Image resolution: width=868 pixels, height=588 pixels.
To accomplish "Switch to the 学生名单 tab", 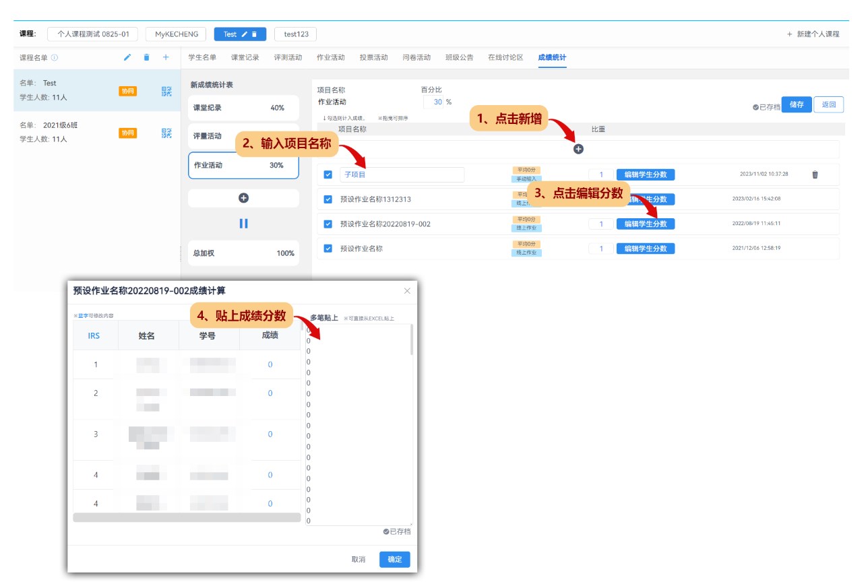I will [x=202, y=57].
